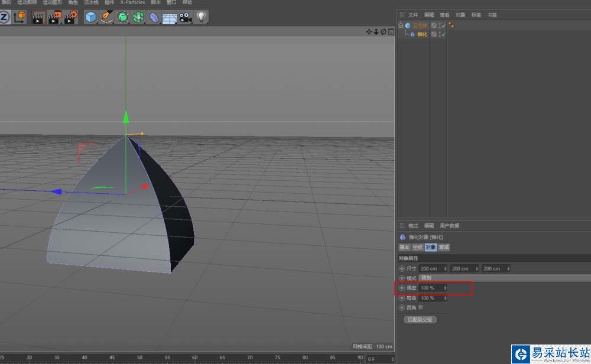Open the X-Particles menu

click(132, 2)
